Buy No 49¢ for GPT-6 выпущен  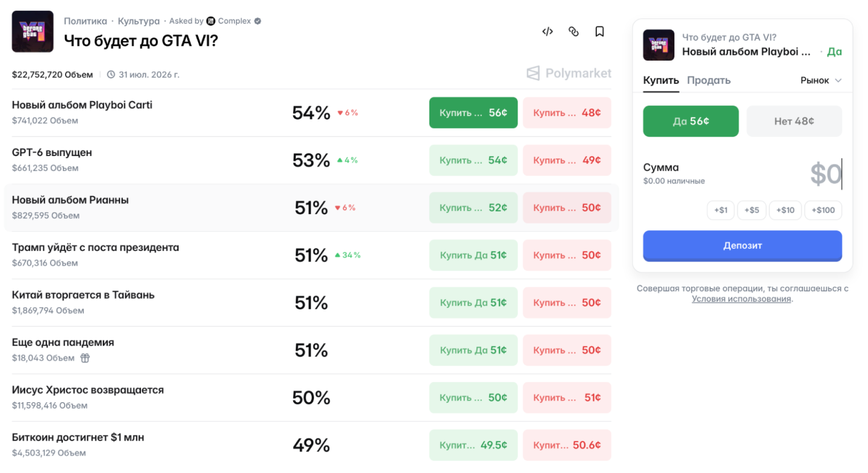pyautogui.click(x=567, y=160)
